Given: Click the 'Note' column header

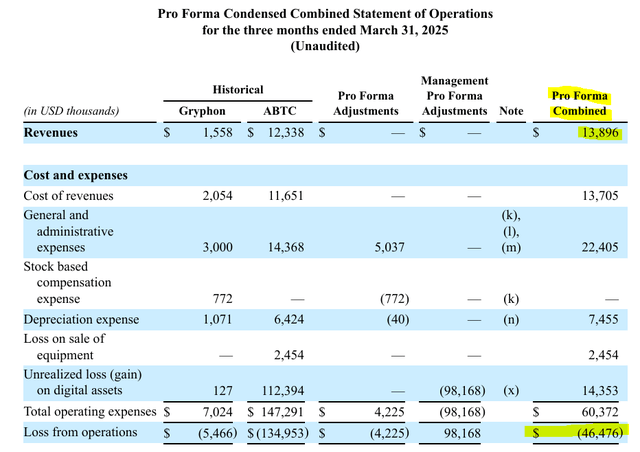Looking at the screenshot, I should tap(511, 111).
